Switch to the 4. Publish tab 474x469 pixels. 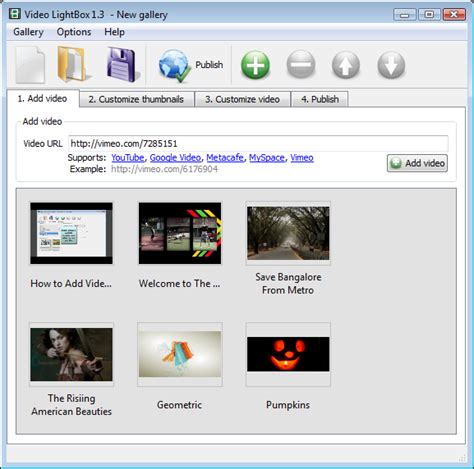320,99
